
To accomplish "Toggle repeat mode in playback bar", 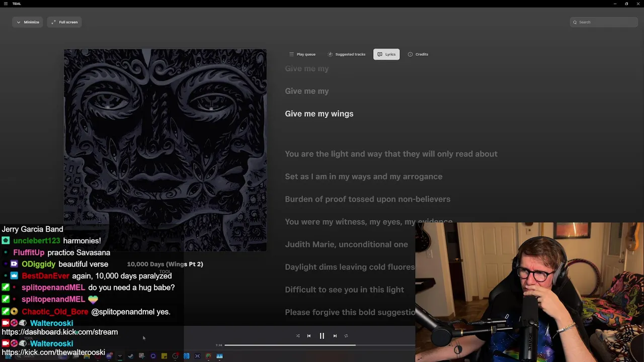I will [346, 336].
